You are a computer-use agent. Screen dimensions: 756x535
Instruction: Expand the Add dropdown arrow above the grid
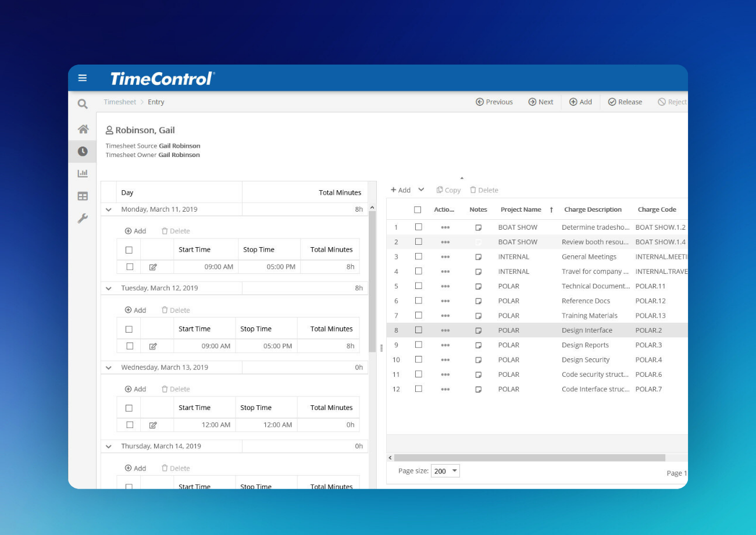[422, 190]
